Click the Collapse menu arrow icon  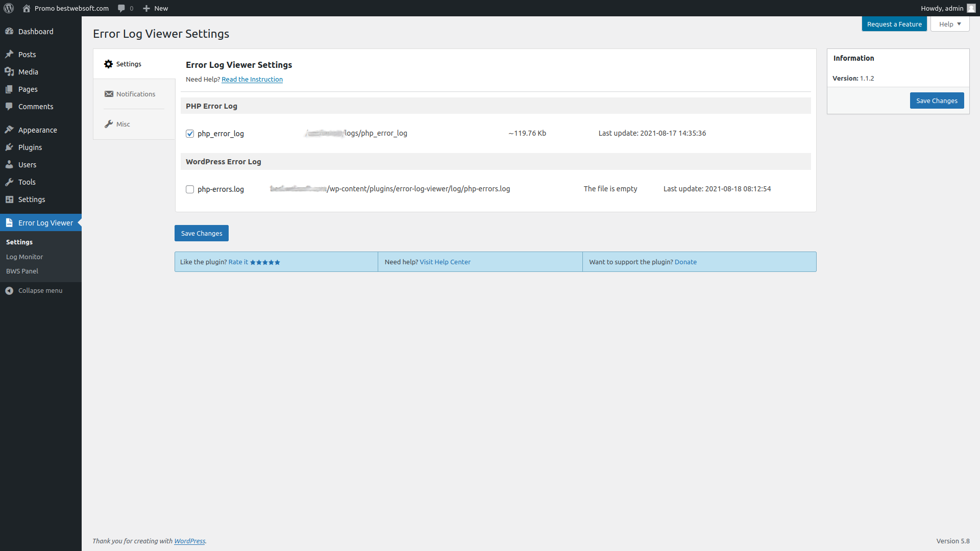(9, 291)
